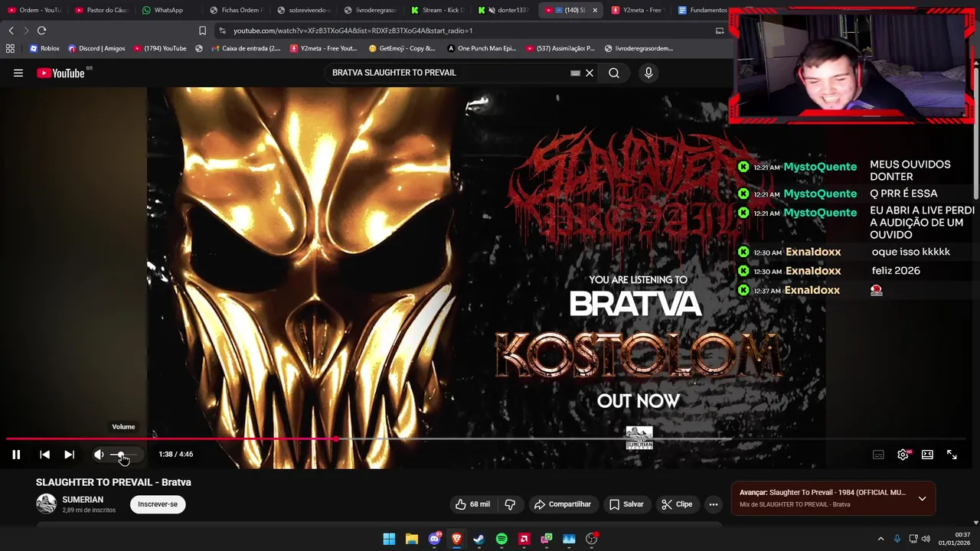Close the active (140) YouTube tab

[595, 10]
